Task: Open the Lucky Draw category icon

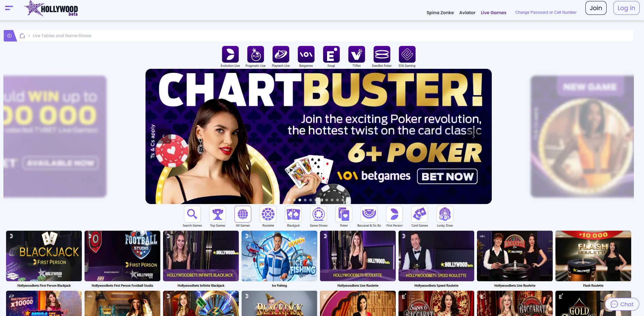Action: (x=445, y=214)
